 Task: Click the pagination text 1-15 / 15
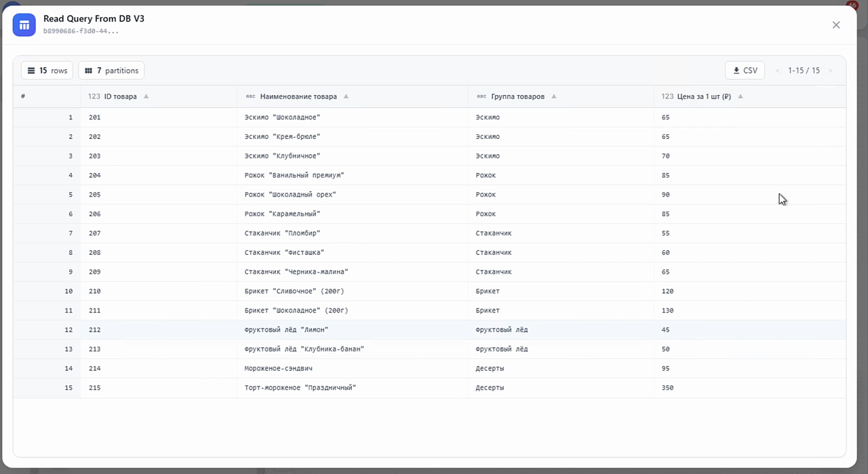click(x=804, y=71)
